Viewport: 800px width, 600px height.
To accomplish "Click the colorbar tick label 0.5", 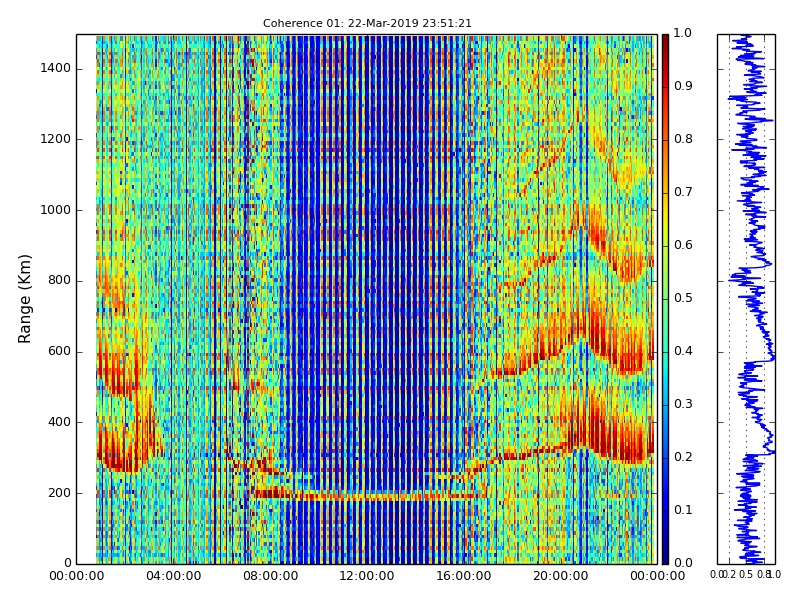I will coord(683,298).
